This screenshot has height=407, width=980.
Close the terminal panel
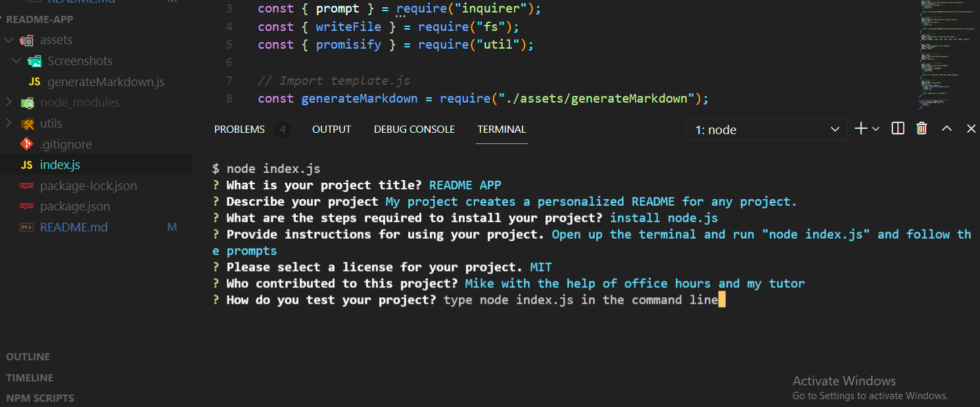[971, 129]
